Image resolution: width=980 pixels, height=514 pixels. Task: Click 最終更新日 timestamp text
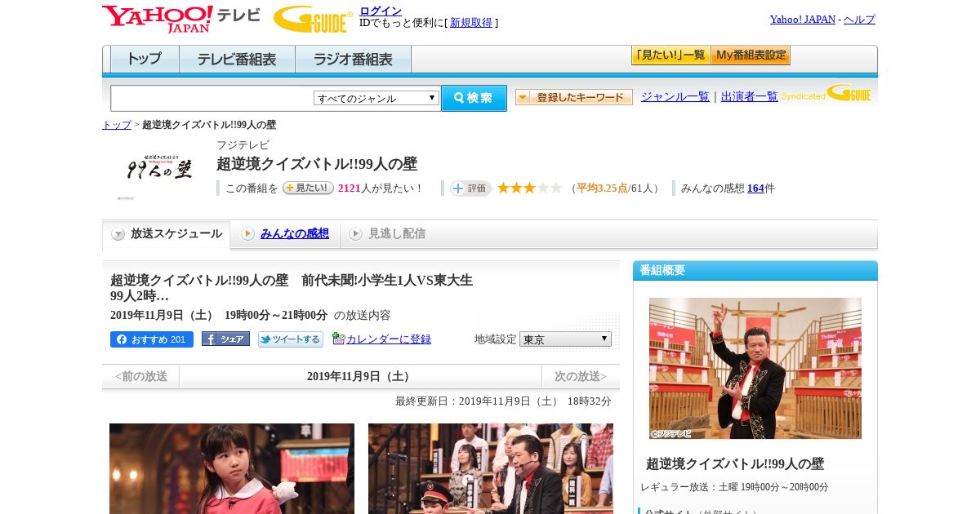[503, 401]
